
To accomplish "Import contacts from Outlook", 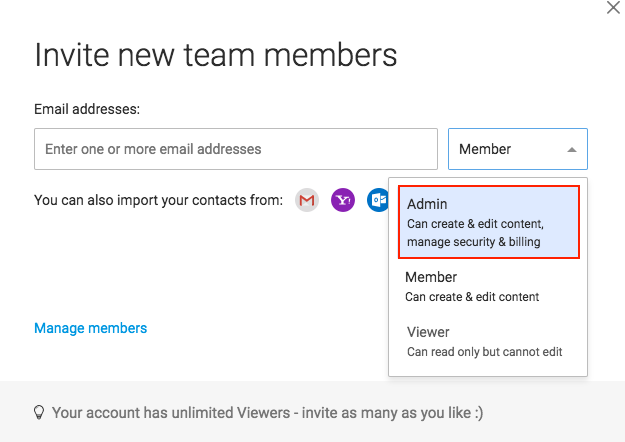I will click(377, 200).
